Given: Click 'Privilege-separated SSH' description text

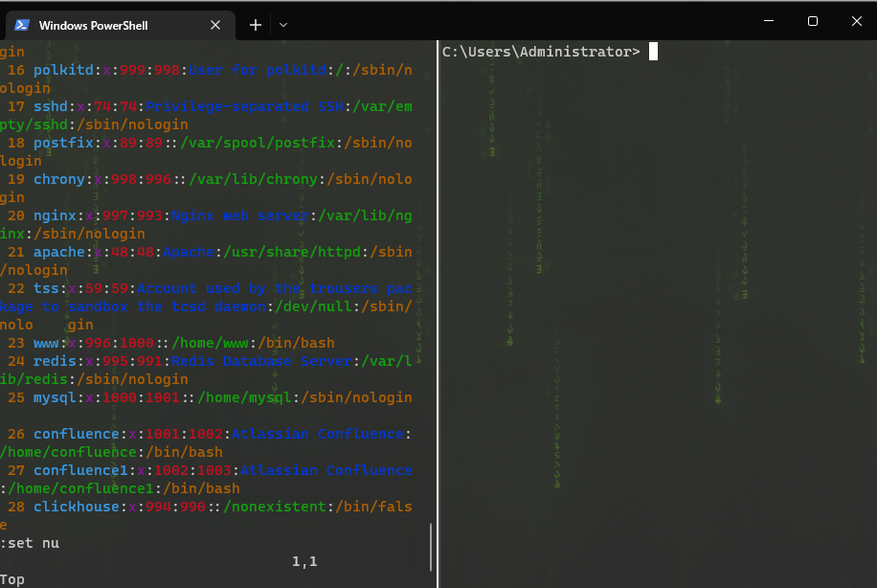Looking at the screenshot, I should point(244,107).
